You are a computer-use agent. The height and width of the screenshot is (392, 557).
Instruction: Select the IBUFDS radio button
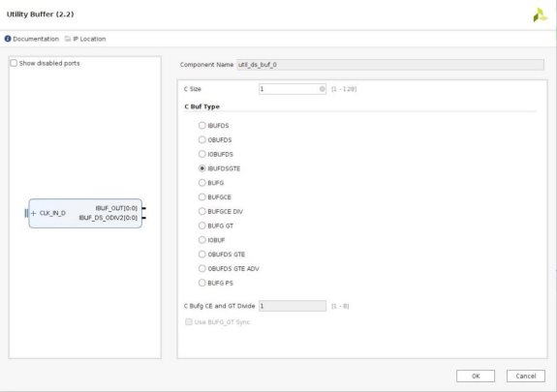pos(202,125)
